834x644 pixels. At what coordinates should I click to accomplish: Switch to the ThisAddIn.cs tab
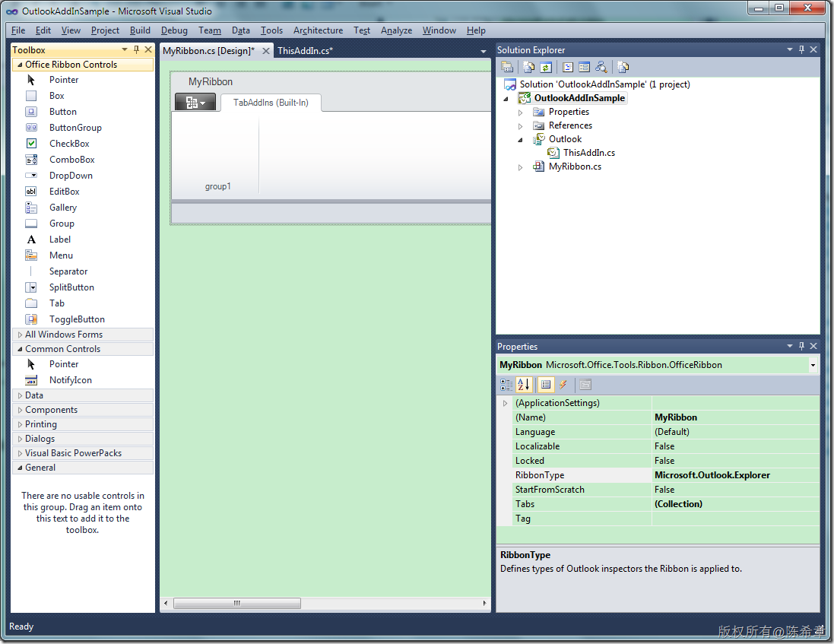pos(305,51)
